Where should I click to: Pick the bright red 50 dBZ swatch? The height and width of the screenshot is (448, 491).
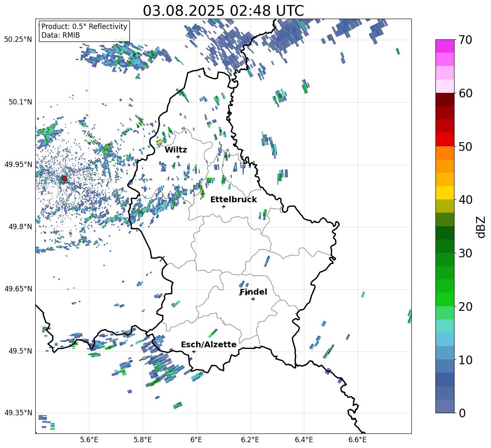[x=445, y=140]
